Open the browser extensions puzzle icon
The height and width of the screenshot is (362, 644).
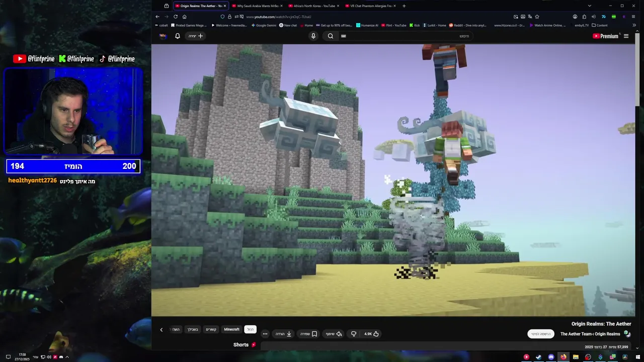pos(584,17)
